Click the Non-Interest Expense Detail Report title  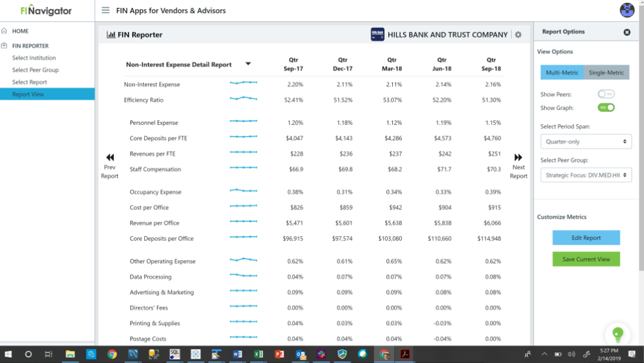click(x=178, y=64)
